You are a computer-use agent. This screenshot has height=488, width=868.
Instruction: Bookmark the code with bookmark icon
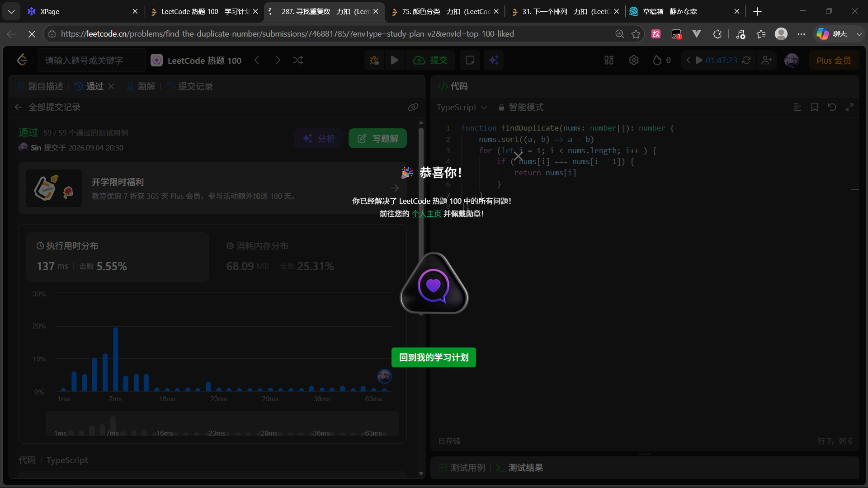[814, 107]
